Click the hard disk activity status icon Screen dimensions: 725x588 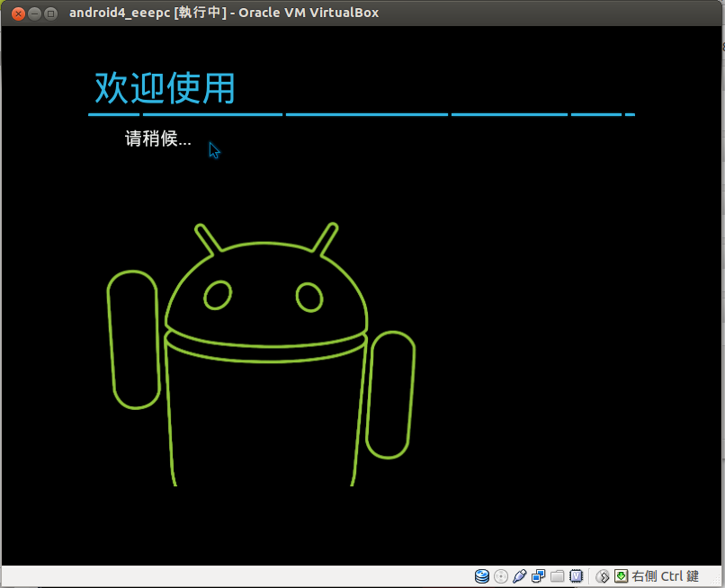[482, 576]
